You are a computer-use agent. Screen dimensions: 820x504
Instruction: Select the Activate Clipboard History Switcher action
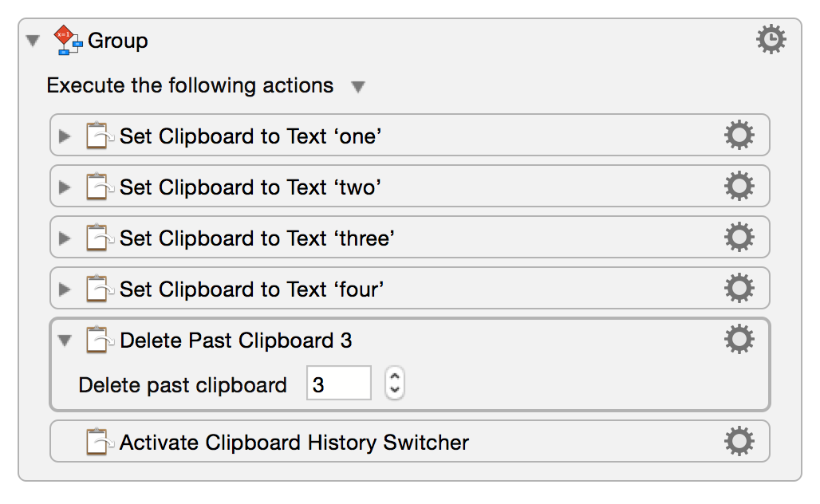(294, 442)
